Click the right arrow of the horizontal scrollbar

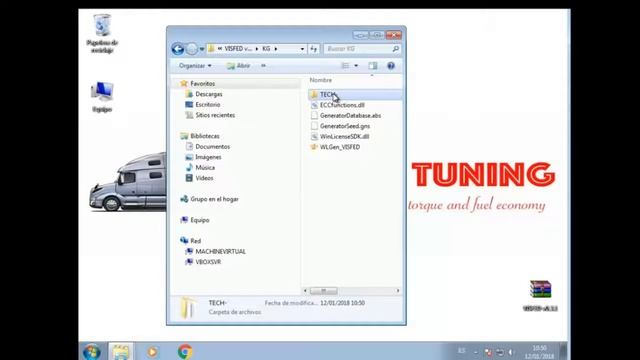(x=398, y=291)
